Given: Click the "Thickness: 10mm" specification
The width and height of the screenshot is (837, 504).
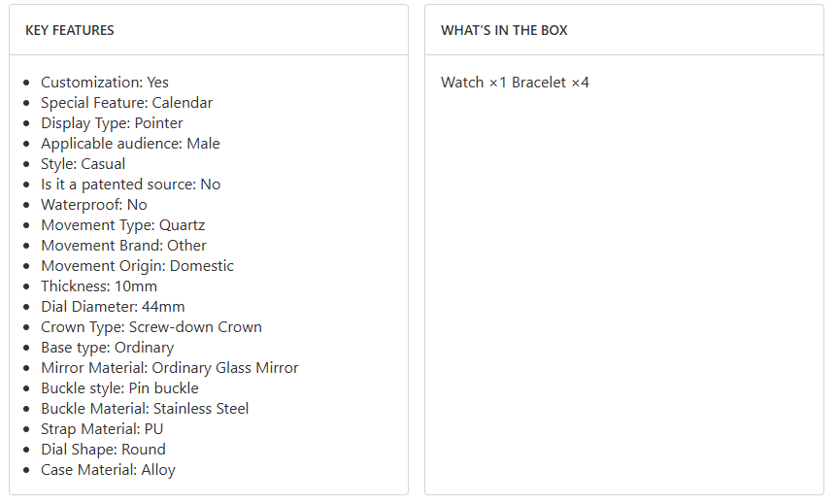Looking at the screenshot, I should [99, 286].
